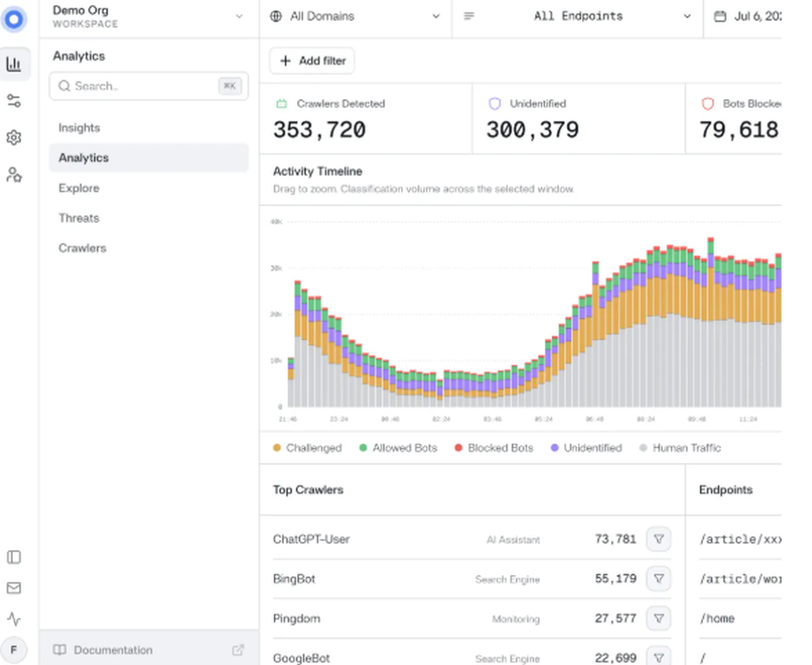This screenshot has width=812, height=665.
Task: Expand the Demo Org workspace switcher
Action: [x=149, y=17]
